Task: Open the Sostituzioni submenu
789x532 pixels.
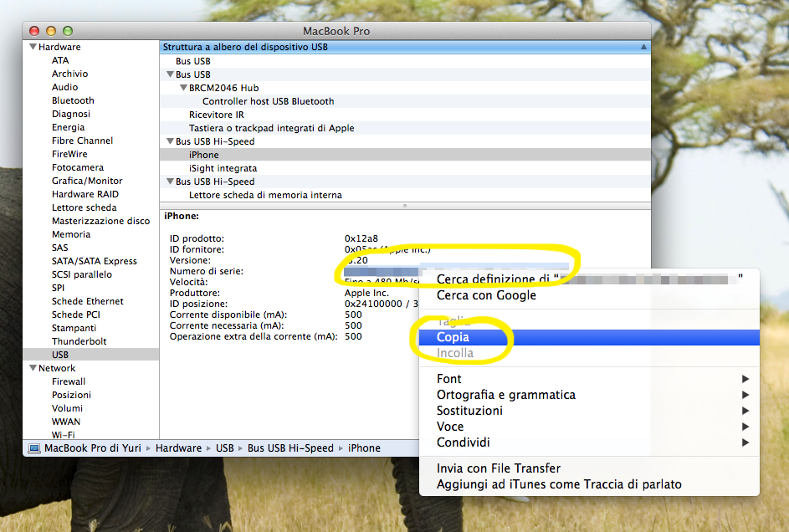Action: [589, 411]
